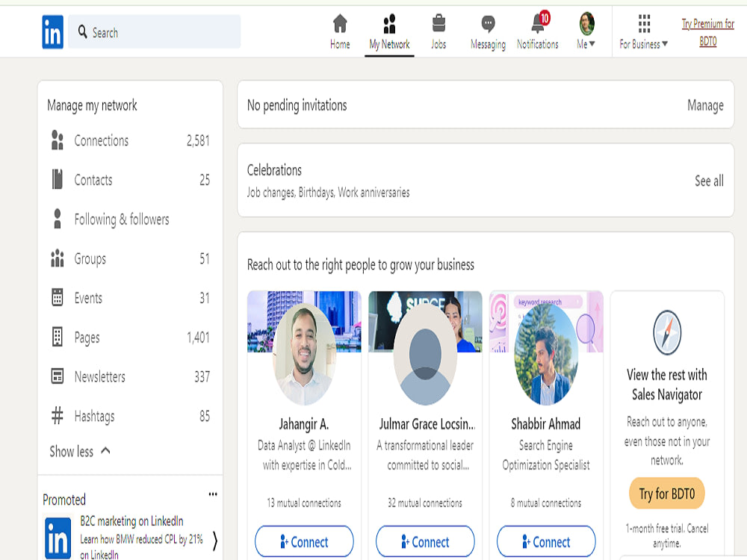Open the Me profile dropdown
Viewport: 747px width, 560px height.
pos(586,31)
